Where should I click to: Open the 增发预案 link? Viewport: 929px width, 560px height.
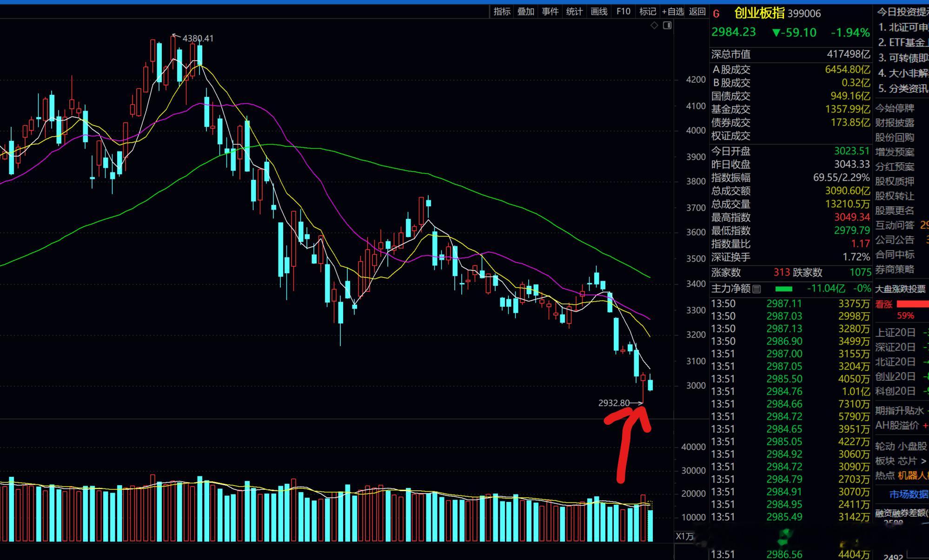coord(895,152)
